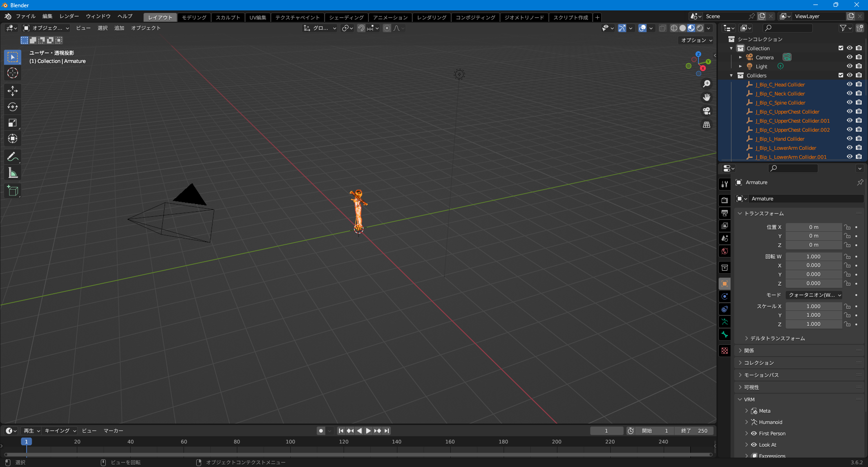
Task: Open the Physics properties tab
Action: pyautogui.click(x=725, y=296)
